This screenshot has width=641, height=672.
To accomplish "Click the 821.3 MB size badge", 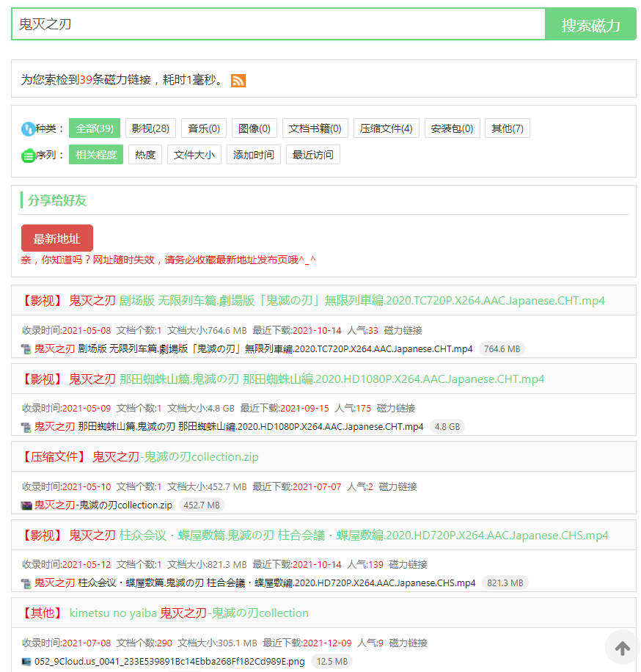I will coord(505,583).
